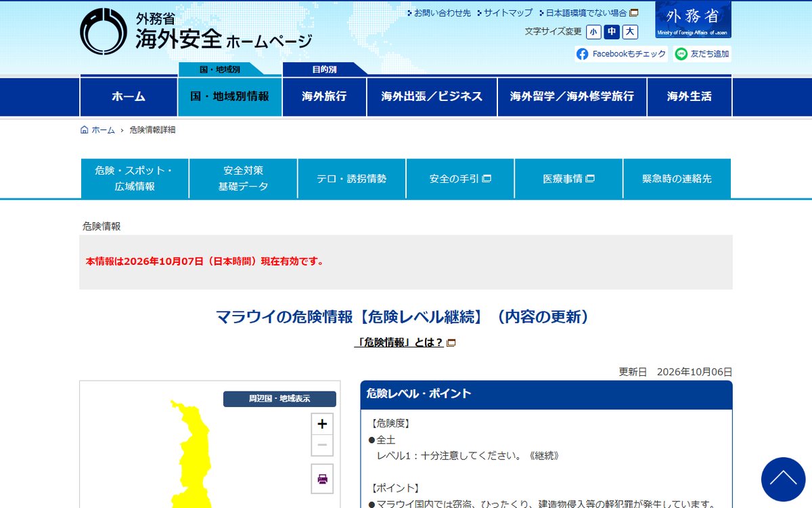This screenshot has height=508, width=812.
Task: Print the map with printer icon
Action: click(x=322, y=479)
